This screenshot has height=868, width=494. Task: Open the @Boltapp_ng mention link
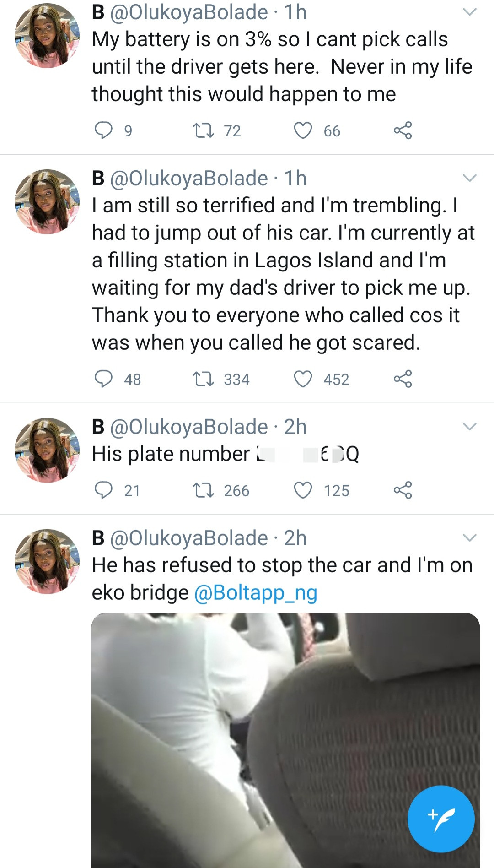click(x=256, y=592)
